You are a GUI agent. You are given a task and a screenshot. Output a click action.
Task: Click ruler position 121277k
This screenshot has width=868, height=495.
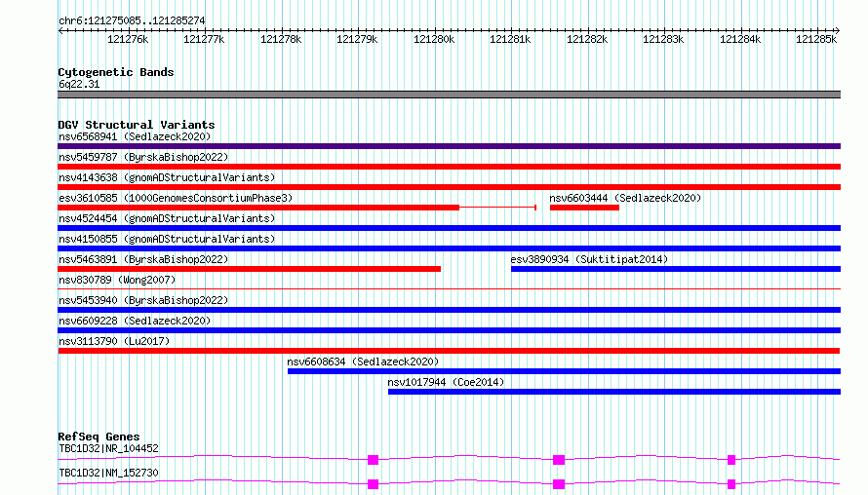pos(204,39)
